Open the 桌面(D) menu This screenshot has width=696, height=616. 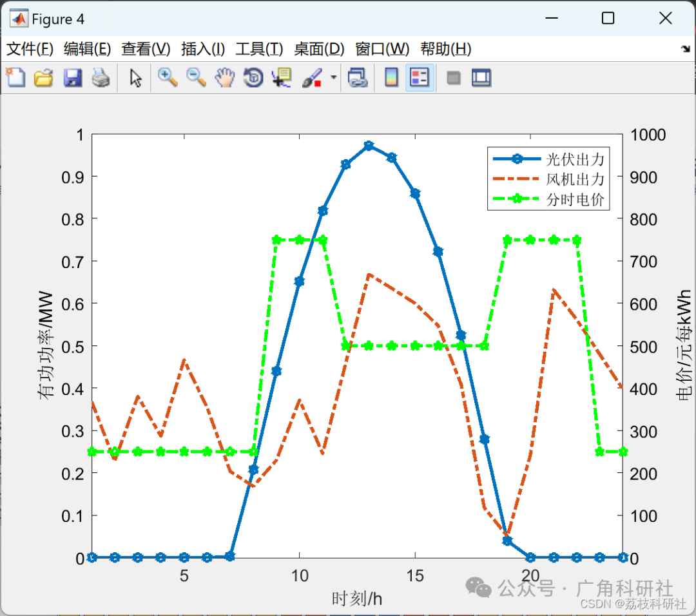point(319,49)
